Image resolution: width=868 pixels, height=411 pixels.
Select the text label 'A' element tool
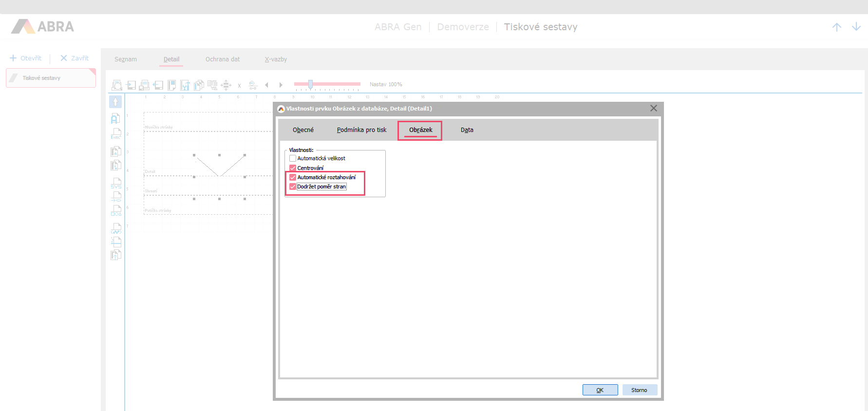[x=115, y=118]
